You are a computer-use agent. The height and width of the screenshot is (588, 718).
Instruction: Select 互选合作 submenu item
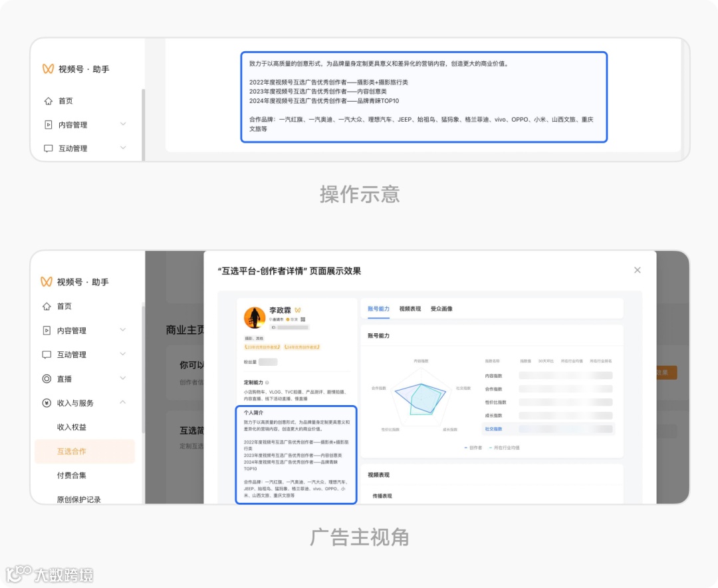(x=84, y=452)
